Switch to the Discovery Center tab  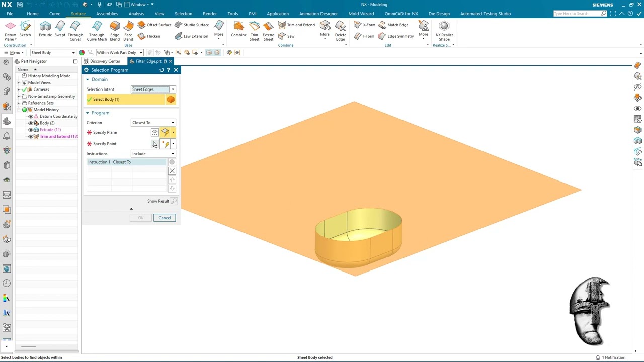(102, 61)
